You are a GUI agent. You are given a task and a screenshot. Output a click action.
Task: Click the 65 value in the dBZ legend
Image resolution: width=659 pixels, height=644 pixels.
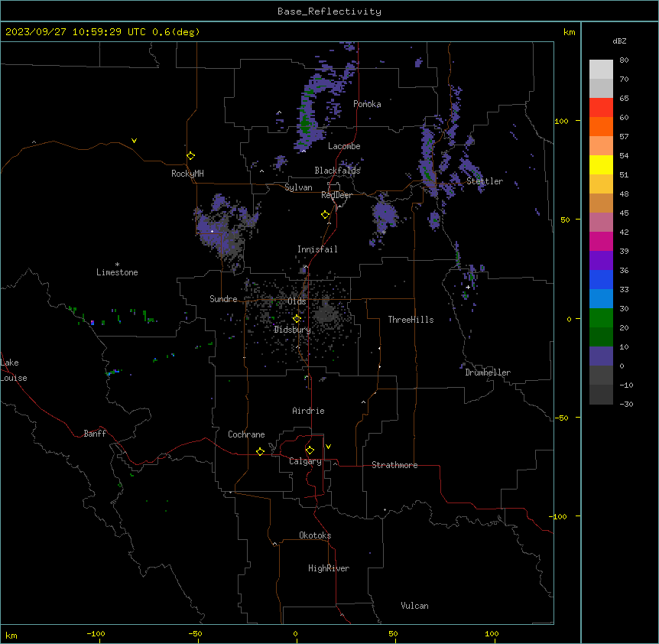pos(624,99)
